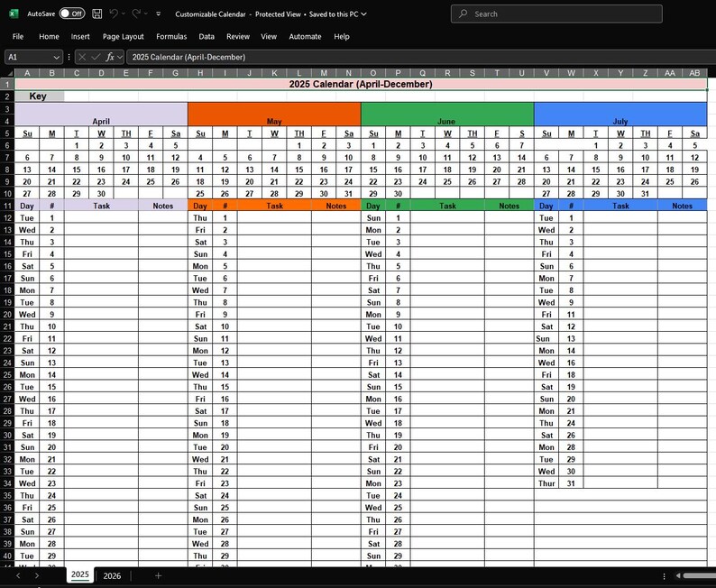This screenshot has width=716, height=588.
Task: Select column A header
Action: click(x=27, y=73)
